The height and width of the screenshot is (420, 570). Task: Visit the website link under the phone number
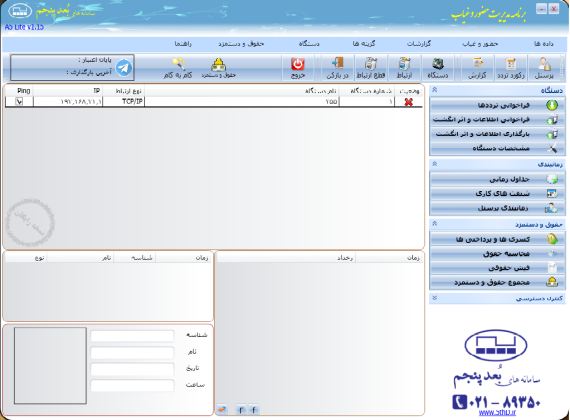(x=497, y=413)
